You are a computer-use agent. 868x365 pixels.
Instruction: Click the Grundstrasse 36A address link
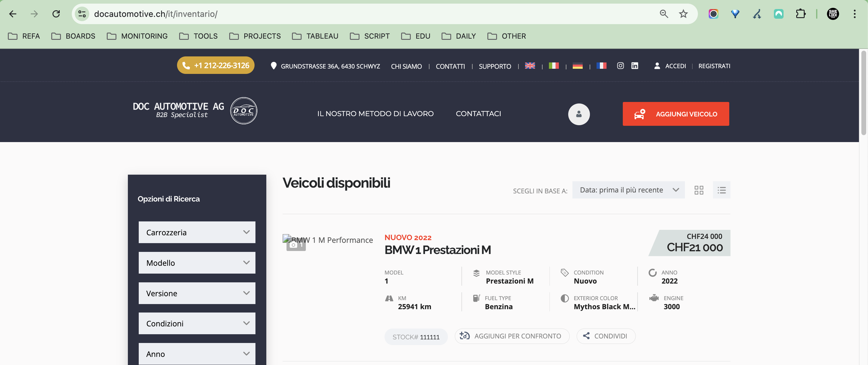[x=325, y=66]
